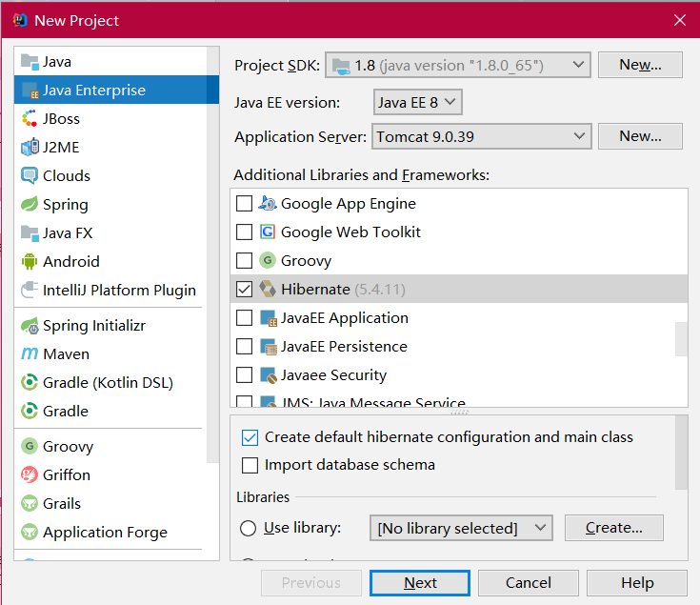The width and height of the screenshot is (700, 605).
Task: Select Spring project type label
Action: point(66,205)
